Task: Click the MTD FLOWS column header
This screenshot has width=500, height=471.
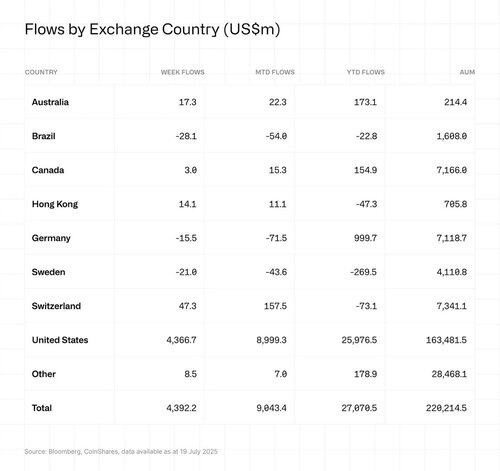Action: coord(275,72)
